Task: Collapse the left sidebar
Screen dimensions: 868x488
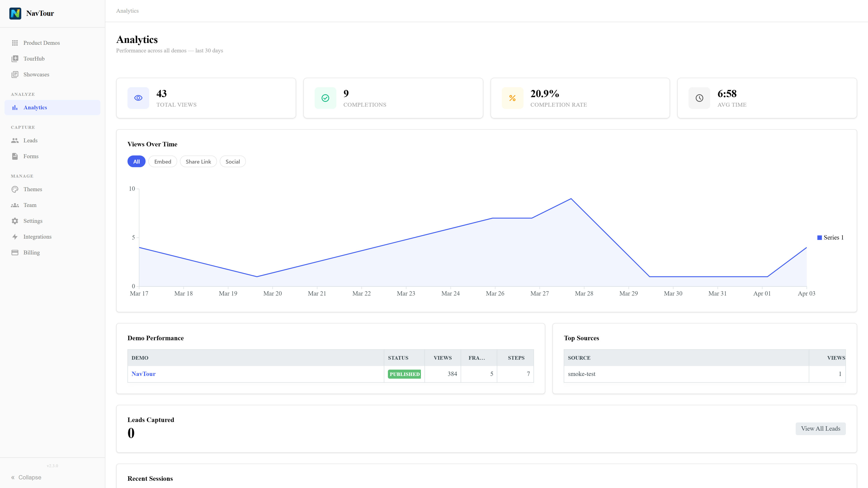Action: [26, 477]
